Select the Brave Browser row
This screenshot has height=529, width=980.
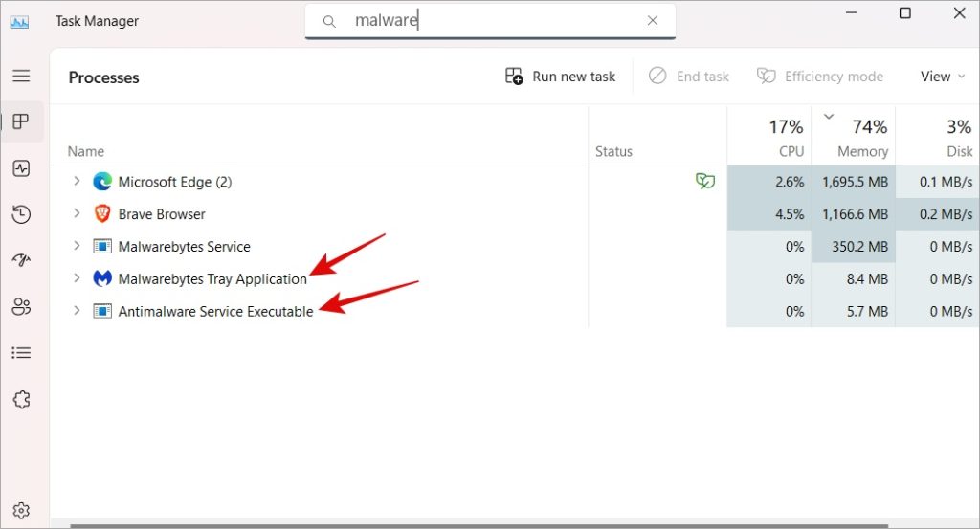(514, 213)
